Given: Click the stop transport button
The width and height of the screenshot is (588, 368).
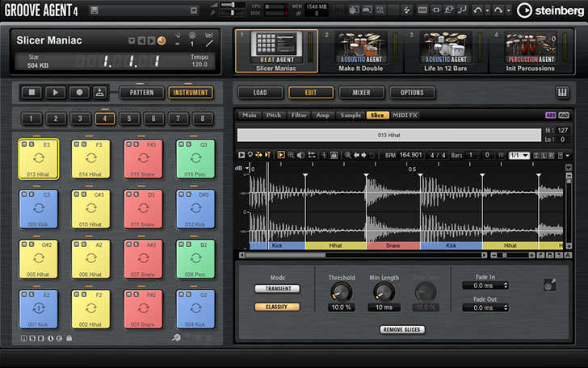Looking at the screenshot, I should (x=31, y=92).
